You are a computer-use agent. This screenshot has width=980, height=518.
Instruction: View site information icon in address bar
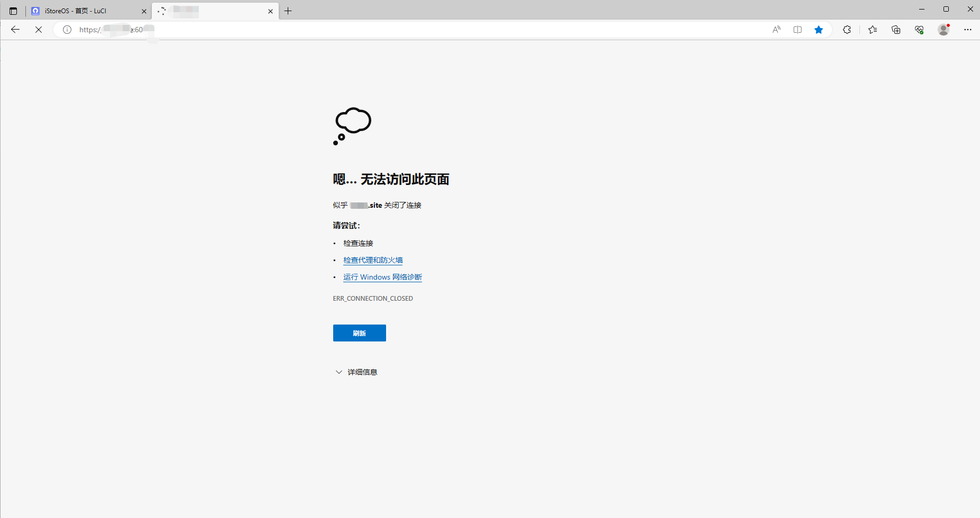point(67,30)
